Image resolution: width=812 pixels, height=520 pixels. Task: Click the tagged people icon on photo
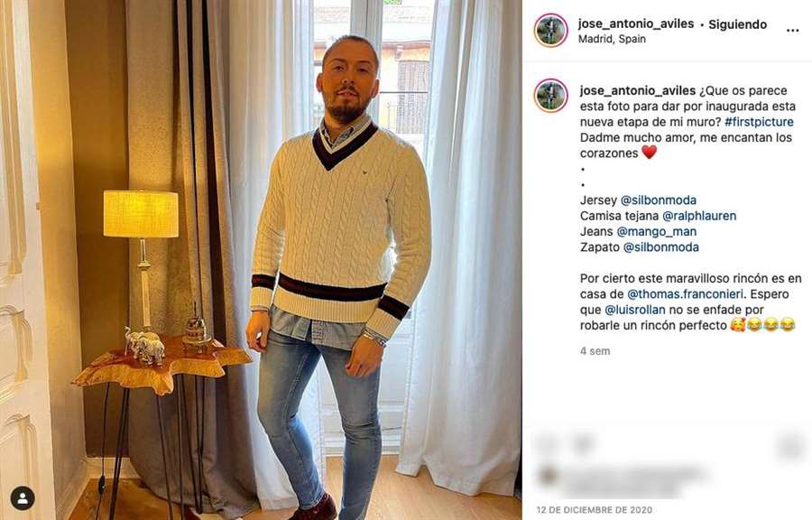[x=23, y=497]
